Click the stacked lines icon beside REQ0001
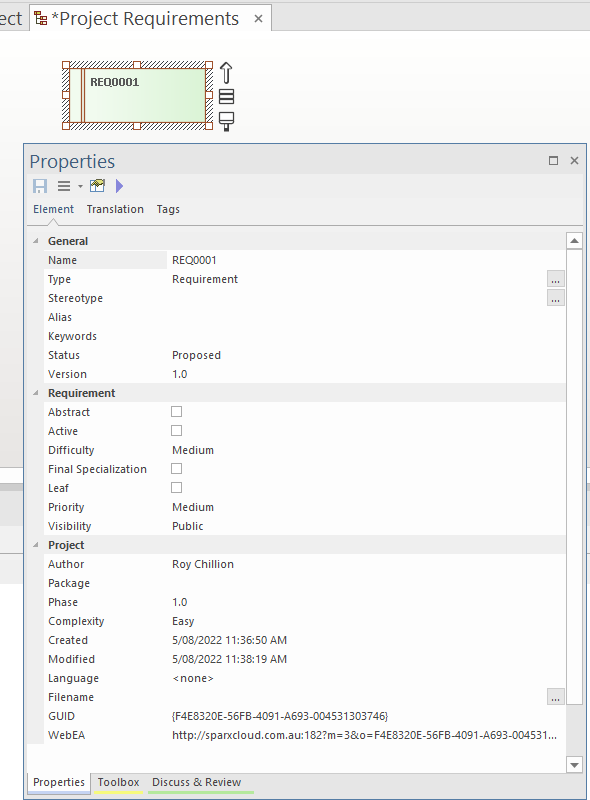The image size is (590, 800). click(226, 96)
